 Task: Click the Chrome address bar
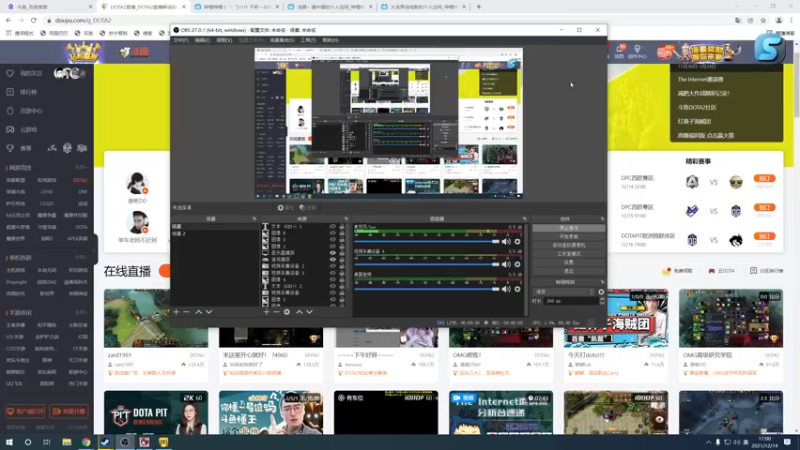(388, 20)
